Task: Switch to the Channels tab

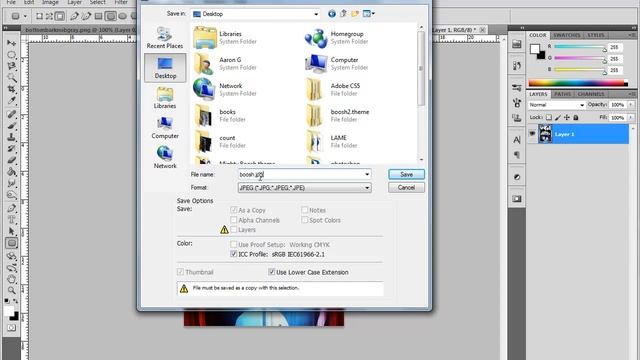Action: (591, 94)
